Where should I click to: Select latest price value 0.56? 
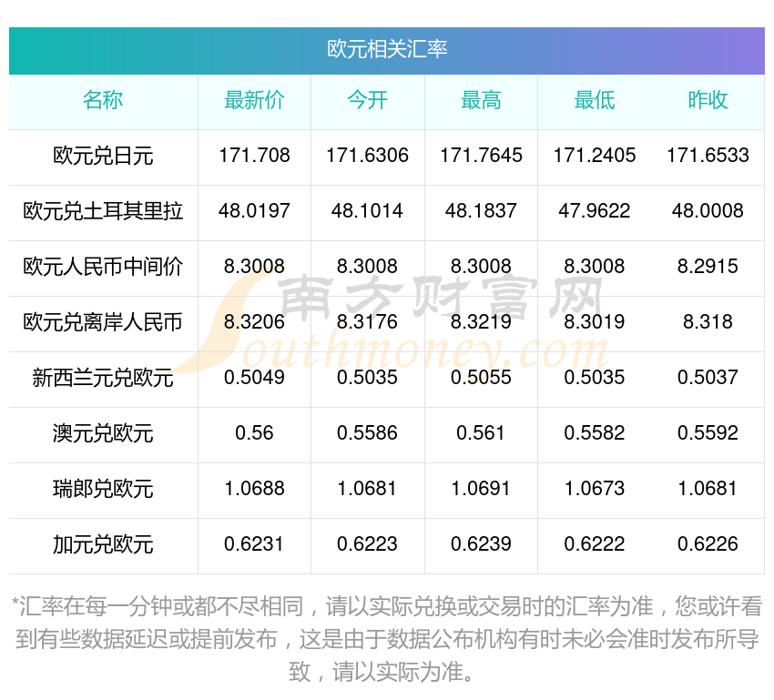pyautogui.click(x=254, y=433)
